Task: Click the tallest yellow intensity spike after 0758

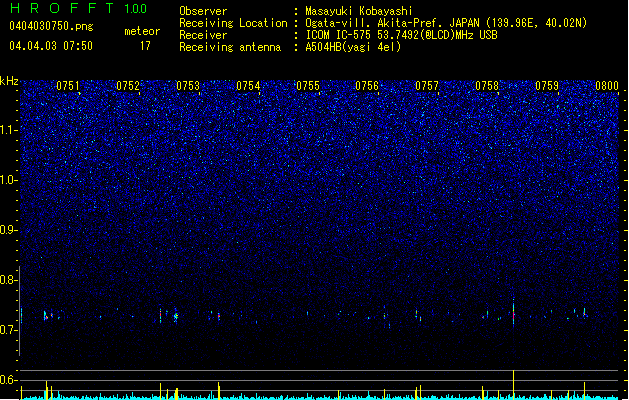Action: (513, 384)
